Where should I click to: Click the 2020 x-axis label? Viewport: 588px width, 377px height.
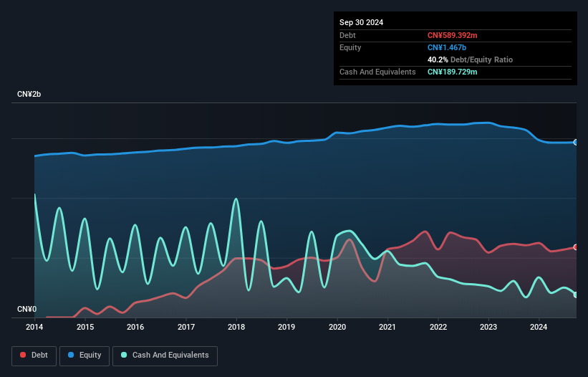click(337, 328)
